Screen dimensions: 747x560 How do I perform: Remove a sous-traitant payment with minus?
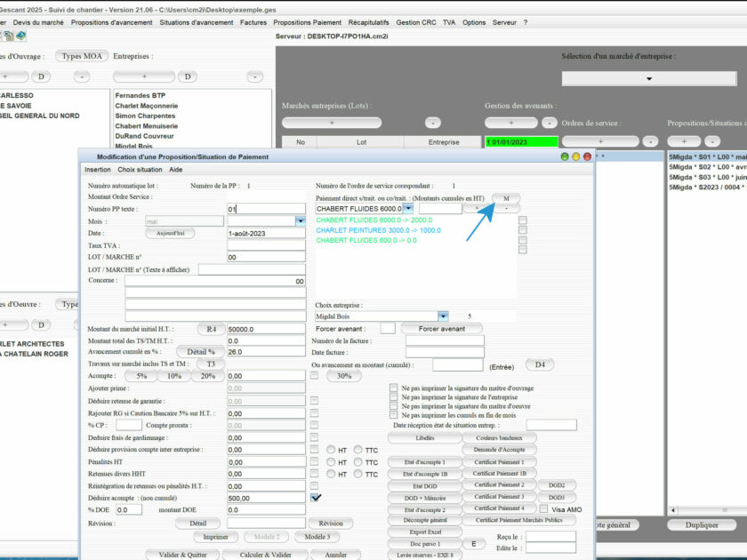coord(506,208)
